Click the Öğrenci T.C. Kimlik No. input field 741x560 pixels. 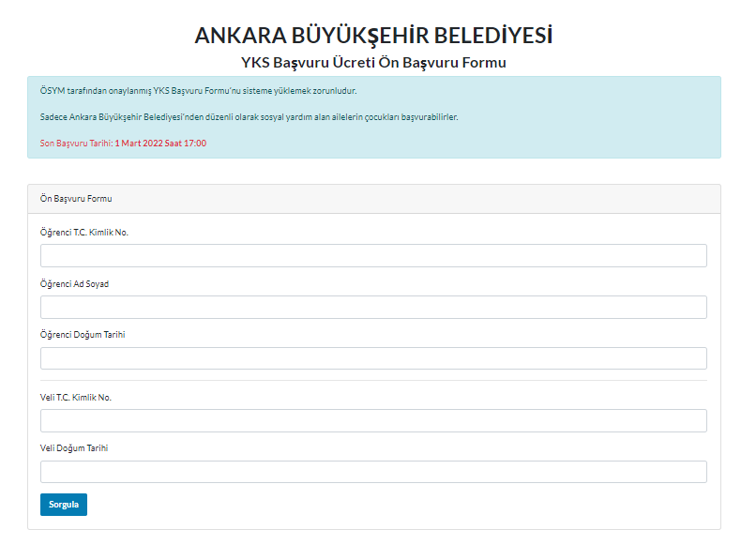coord(373,256)
